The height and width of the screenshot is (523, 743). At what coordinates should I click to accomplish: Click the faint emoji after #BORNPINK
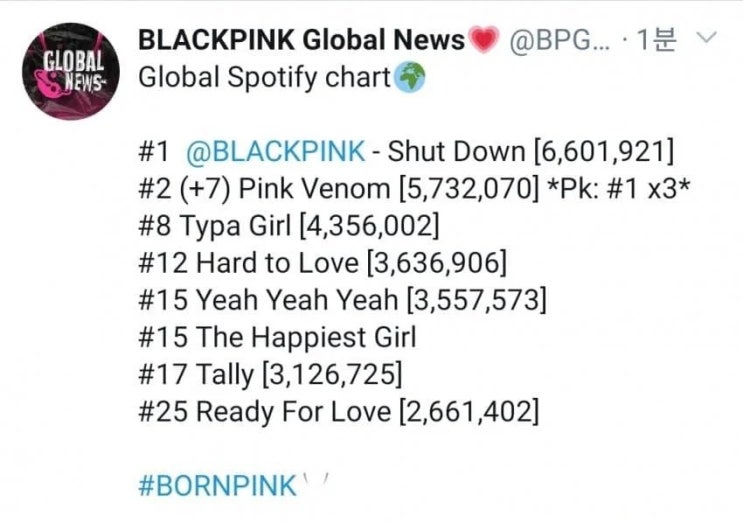pos(317,481)
